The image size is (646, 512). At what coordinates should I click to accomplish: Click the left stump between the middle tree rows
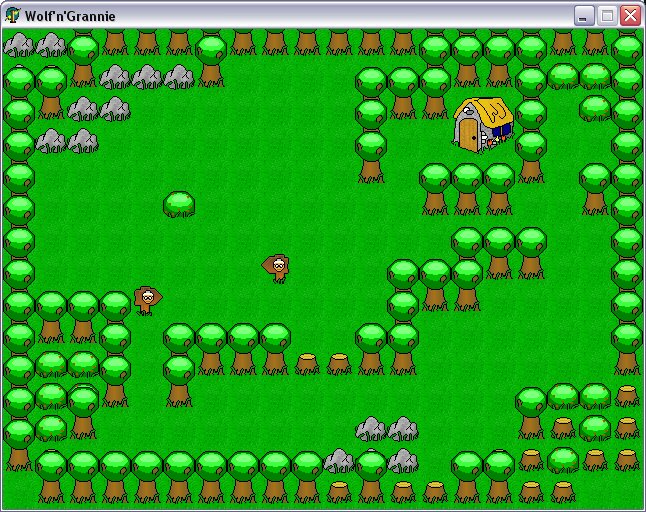(x=307, y=364)
